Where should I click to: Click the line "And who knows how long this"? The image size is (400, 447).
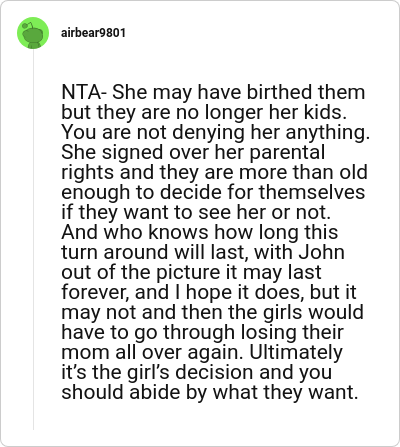pos(200,232)
